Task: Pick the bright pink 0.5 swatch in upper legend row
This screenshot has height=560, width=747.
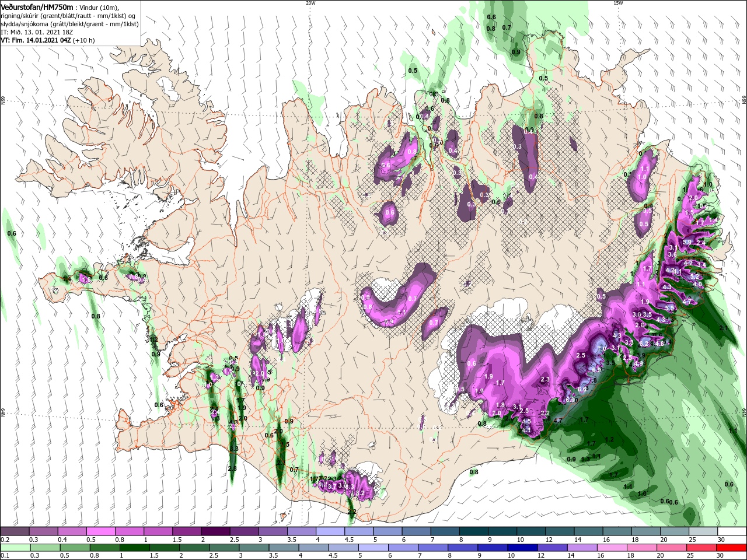Action: click(100, 531)
